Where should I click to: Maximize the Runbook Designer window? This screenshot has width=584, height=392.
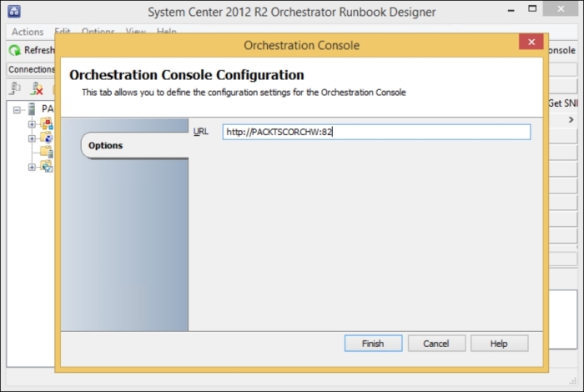click(532, 9)
